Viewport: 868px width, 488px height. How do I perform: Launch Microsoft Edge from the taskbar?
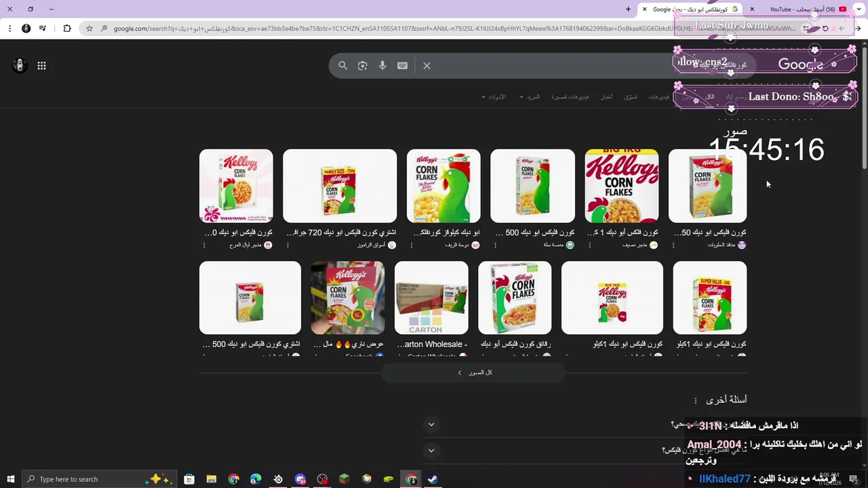pyautogui.click(x=256, y=479)
